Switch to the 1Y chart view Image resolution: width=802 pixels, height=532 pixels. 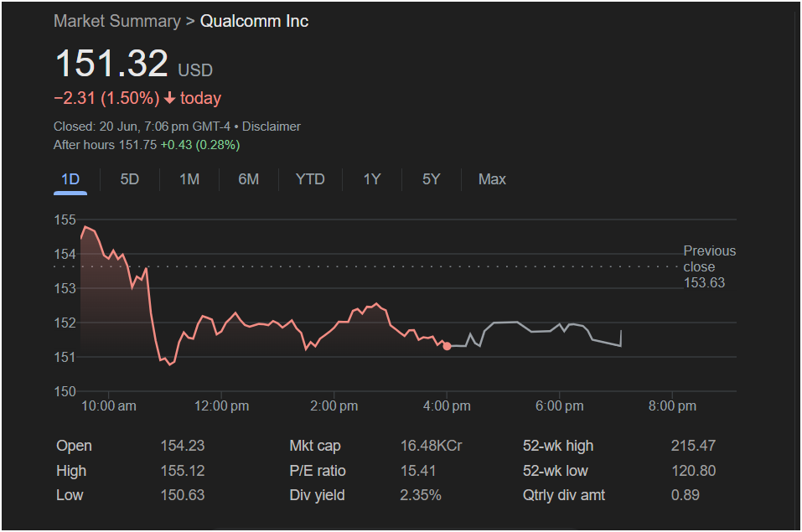[372, 179]
